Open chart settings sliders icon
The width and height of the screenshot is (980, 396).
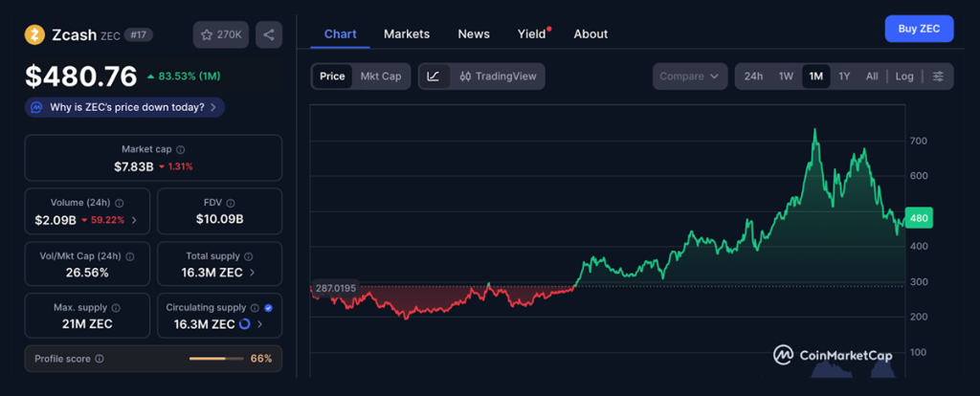[938, 77]
